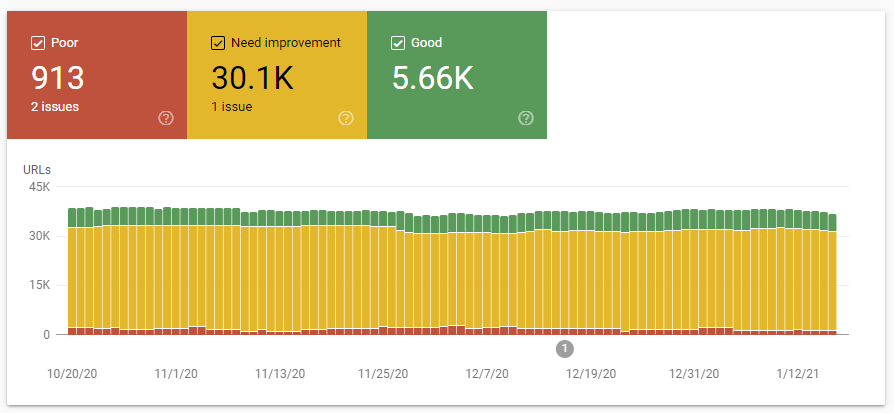
Task: Open the "2 issues" text in Poor card
Action: pyautogui.click(x=55, y=106)
